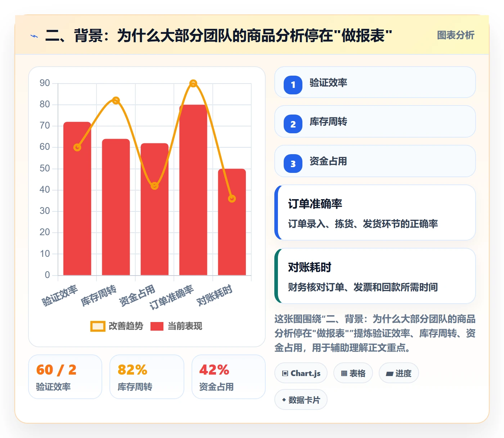Select the Chart.js tag
Image resolution: width=504 pixels, height=438 pixels.
coord(301,373)
